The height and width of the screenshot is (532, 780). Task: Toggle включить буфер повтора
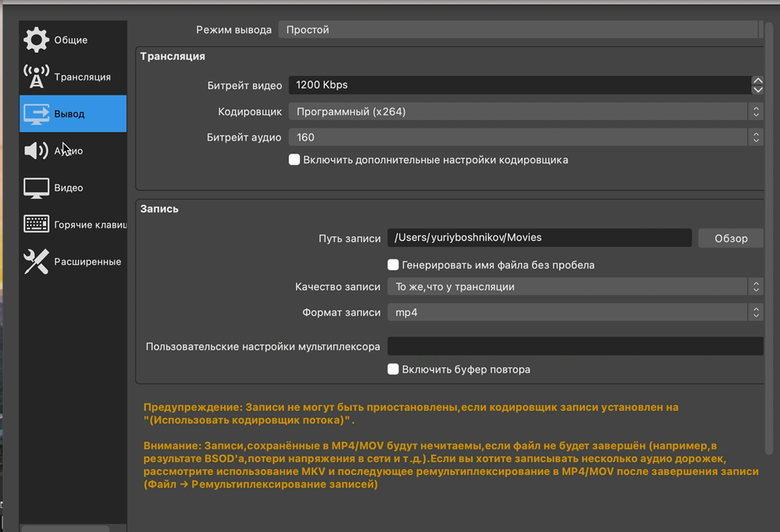click(x=393, y=369)
